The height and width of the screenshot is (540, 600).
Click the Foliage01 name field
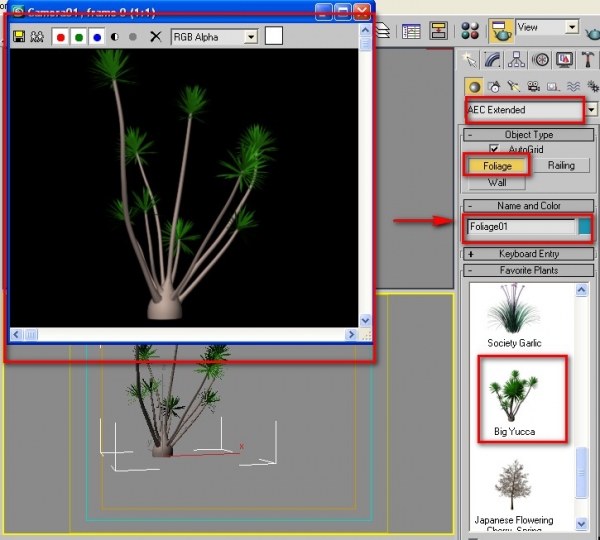tap(521, 227)
